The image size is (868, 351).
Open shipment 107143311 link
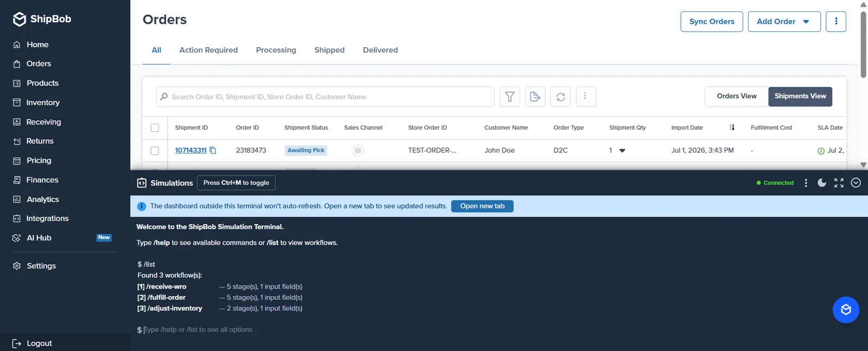(x=190, y=150)
